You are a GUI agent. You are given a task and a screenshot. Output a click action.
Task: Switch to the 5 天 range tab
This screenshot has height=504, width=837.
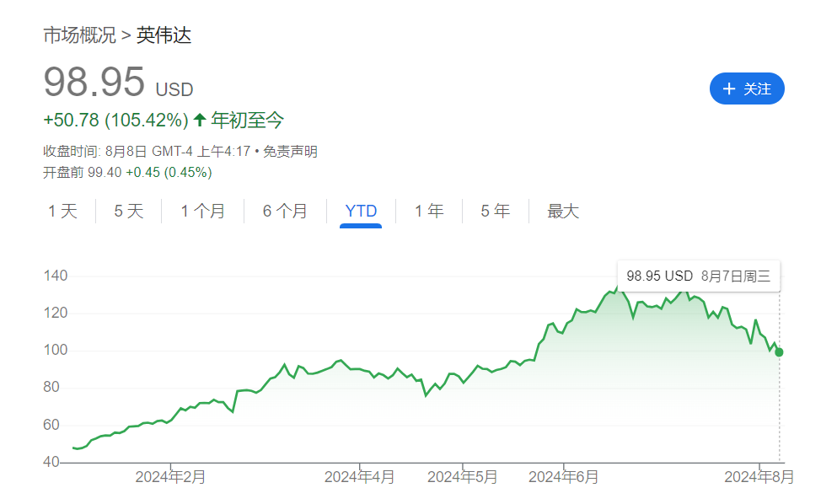click(129, 211)
